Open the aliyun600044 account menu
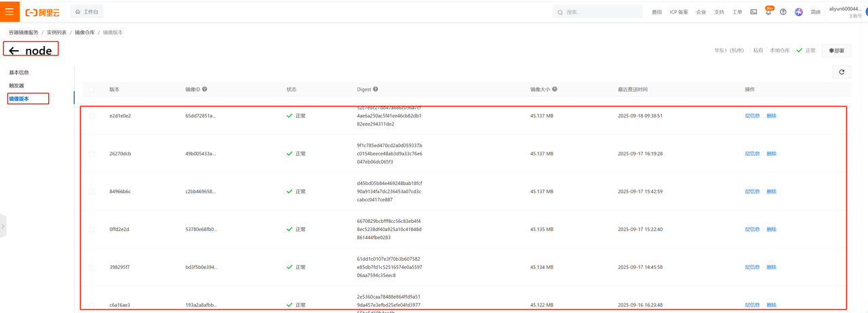 click(844, 9)
